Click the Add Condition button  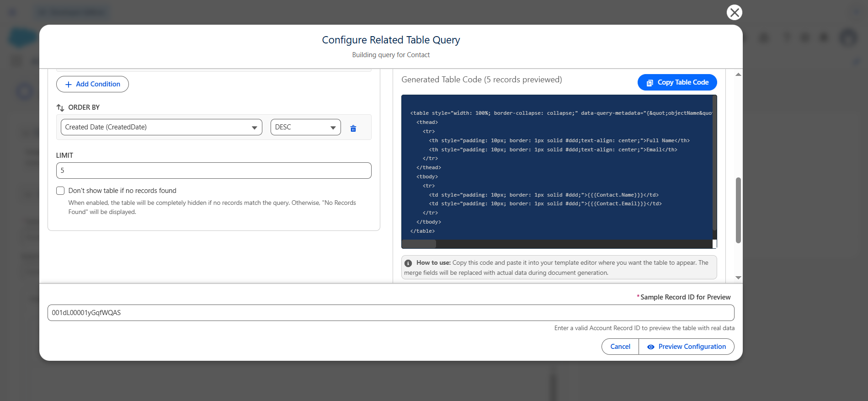click(92, 84)
